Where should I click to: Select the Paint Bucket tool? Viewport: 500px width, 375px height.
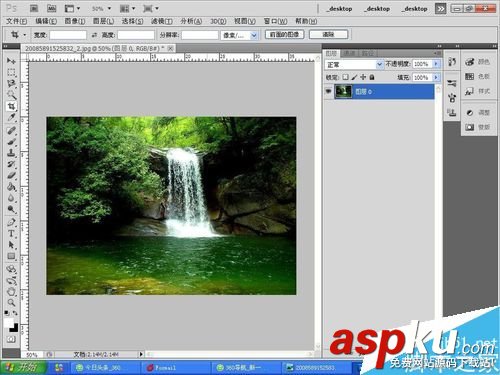[x=11, y=187]
